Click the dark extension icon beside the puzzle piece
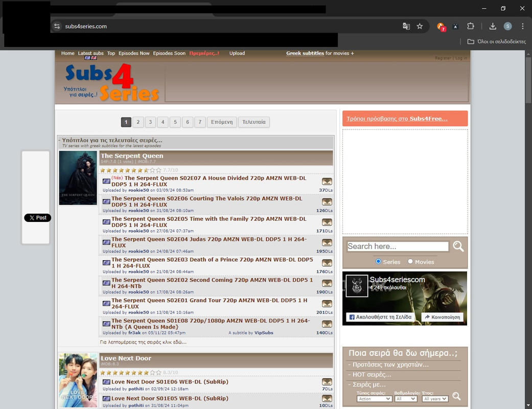The height and width of the screenshot is (409, 532). point(455,26)
